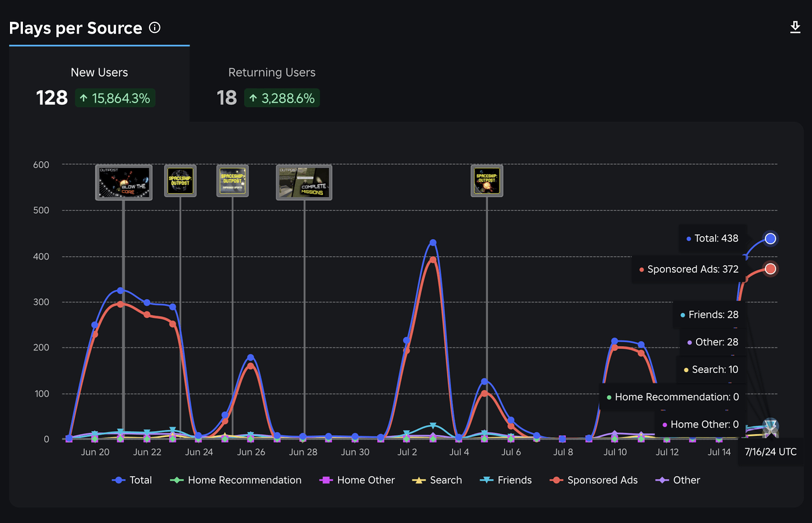Click the 'Home Recommendation: 0' tooltip value

tap(673, 397)
